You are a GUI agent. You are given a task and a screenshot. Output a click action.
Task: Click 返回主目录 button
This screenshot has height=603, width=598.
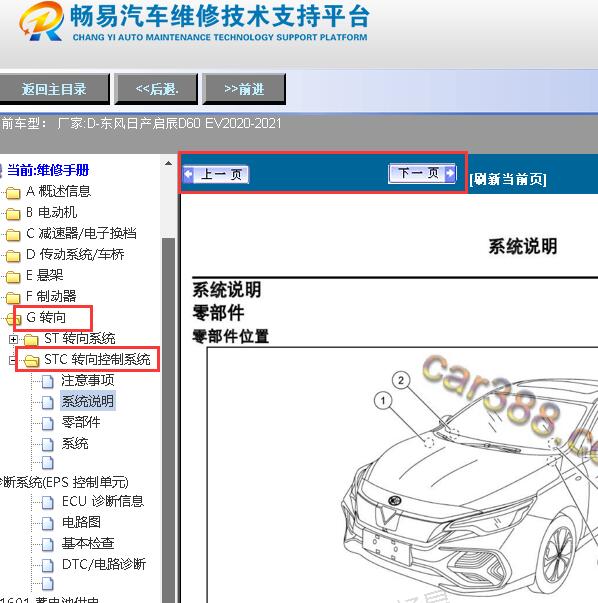54,89
